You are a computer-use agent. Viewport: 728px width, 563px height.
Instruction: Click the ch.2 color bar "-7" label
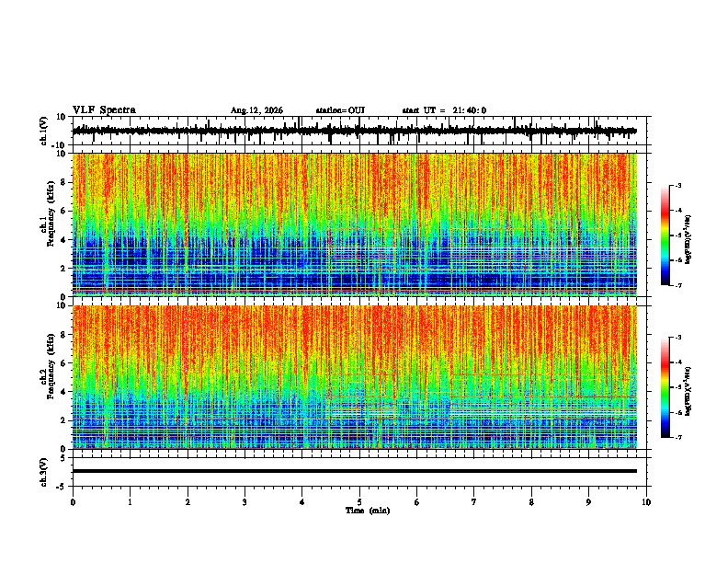pos(678,438)
